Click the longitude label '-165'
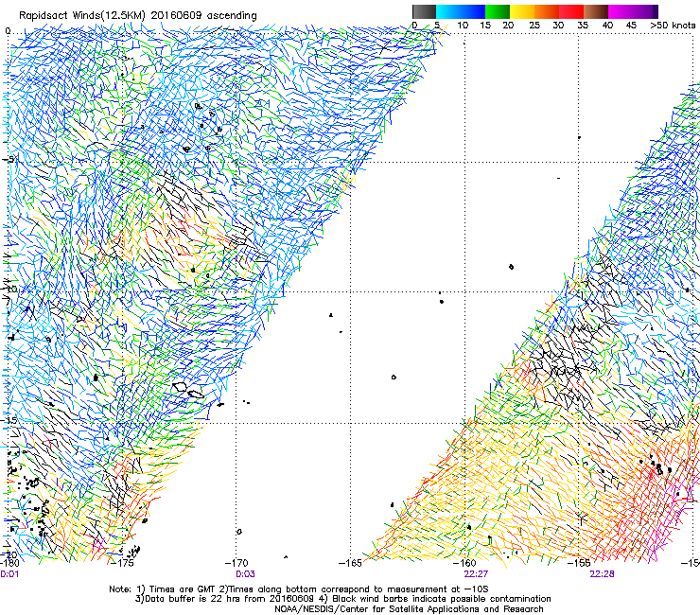Viewport: 700px width, 615px height. point(350,563)
